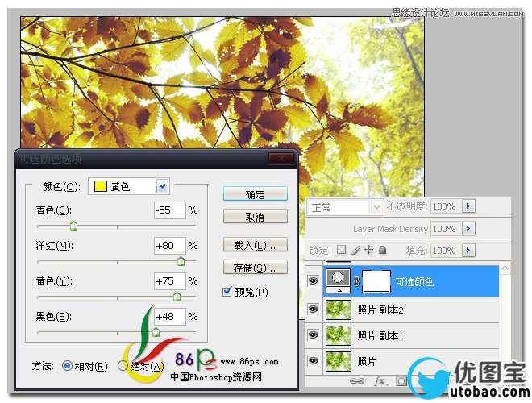Click the 不透明度 100% field
Viewport: 532px width, 403px height.
click(446, 206)
